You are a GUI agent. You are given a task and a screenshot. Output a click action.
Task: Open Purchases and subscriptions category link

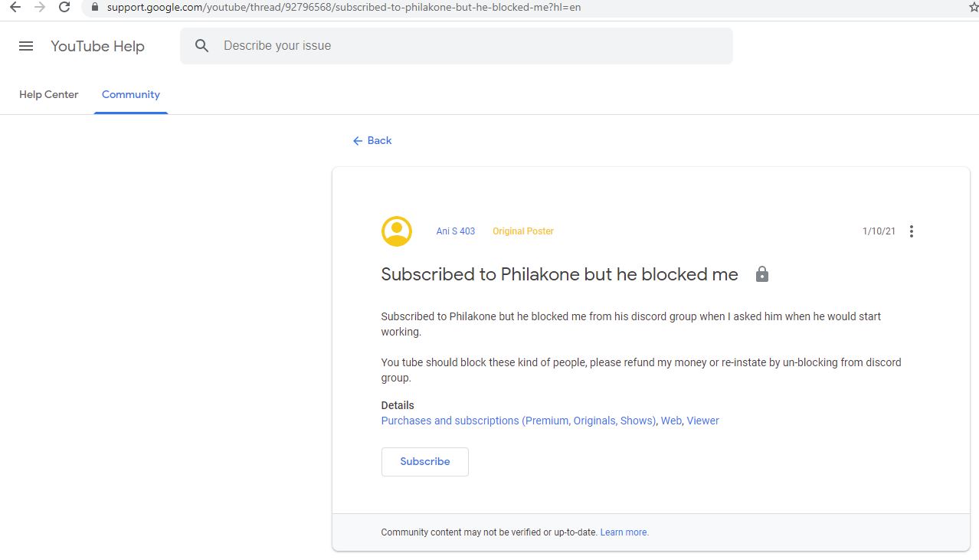(x=519, y=421)
